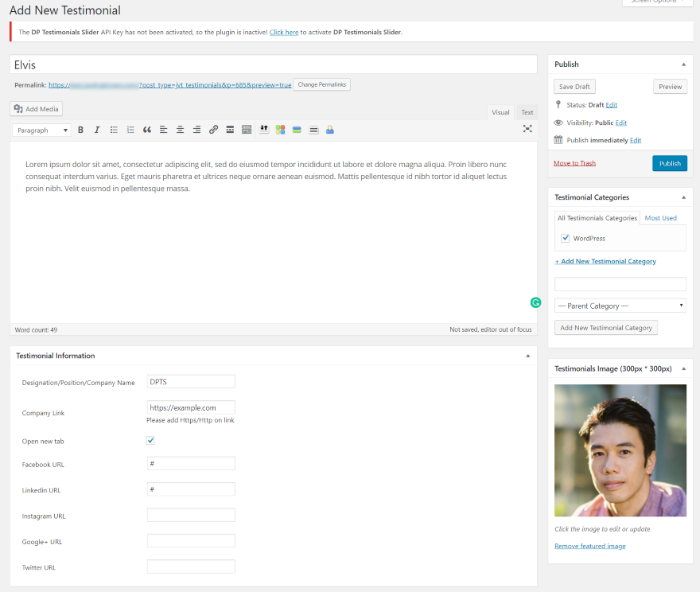Uncheck the WordPress category checkbox
Viewport: 700px width, 592px height.
pyautogui.click(x=566, y=238)
